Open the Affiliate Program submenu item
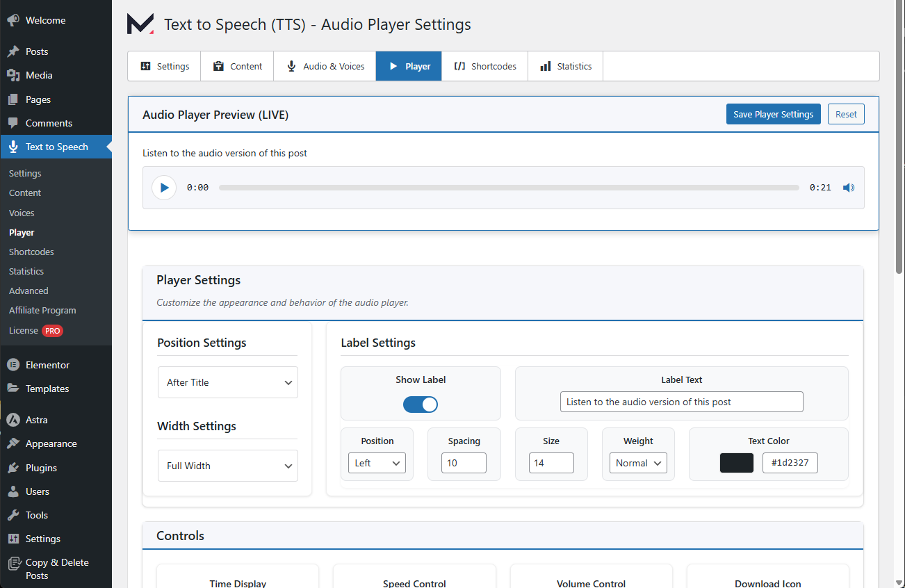Viewport: 905px width, 588px height. (42, 310)
